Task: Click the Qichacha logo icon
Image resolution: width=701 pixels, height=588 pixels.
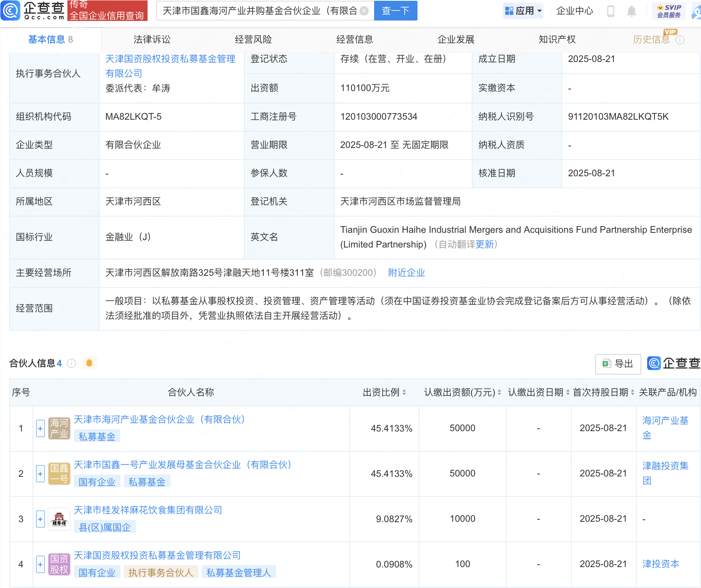Action: pos(10,10)
